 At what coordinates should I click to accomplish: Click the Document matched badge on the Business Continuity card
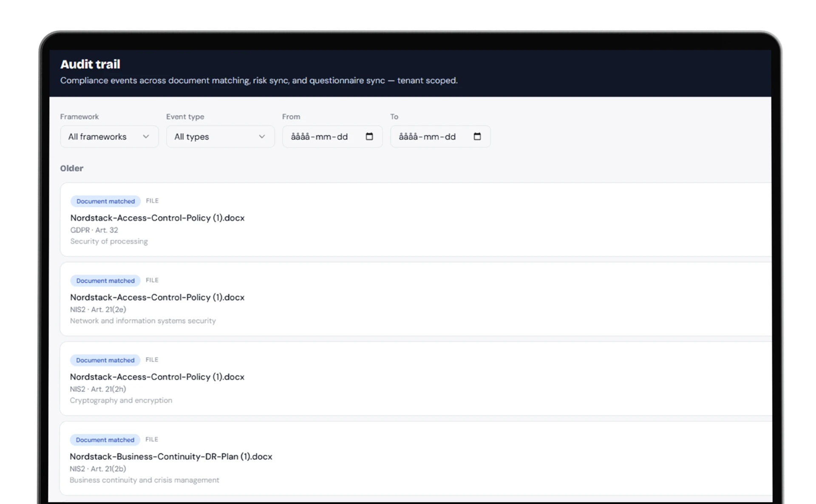coord(105,440)
